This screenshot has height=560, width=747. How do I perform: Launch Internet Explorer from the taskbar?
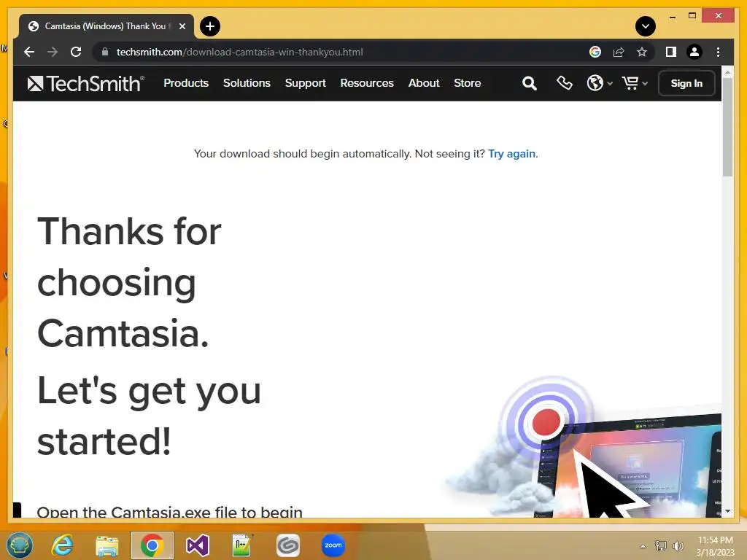(x=63, y=545)
